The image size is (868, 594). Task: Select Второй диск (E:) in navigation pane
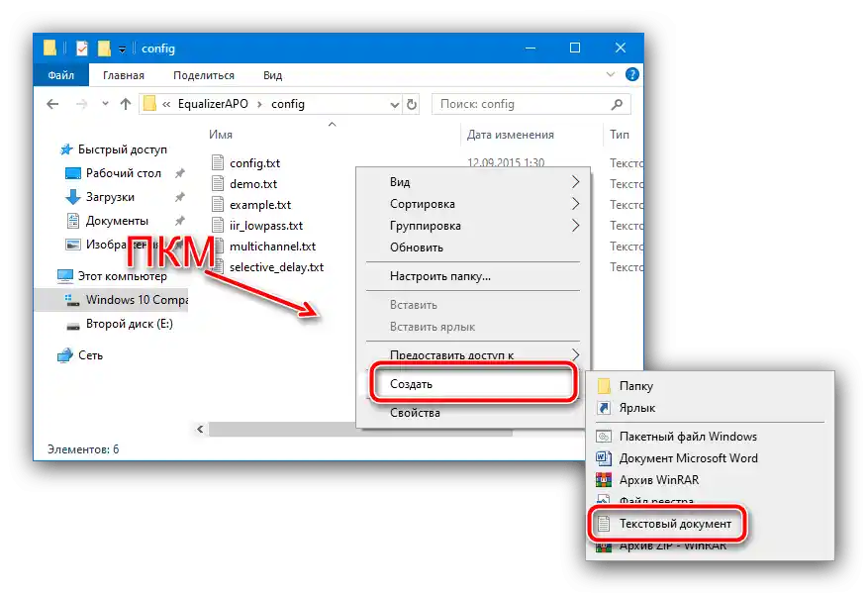(129, 324)
